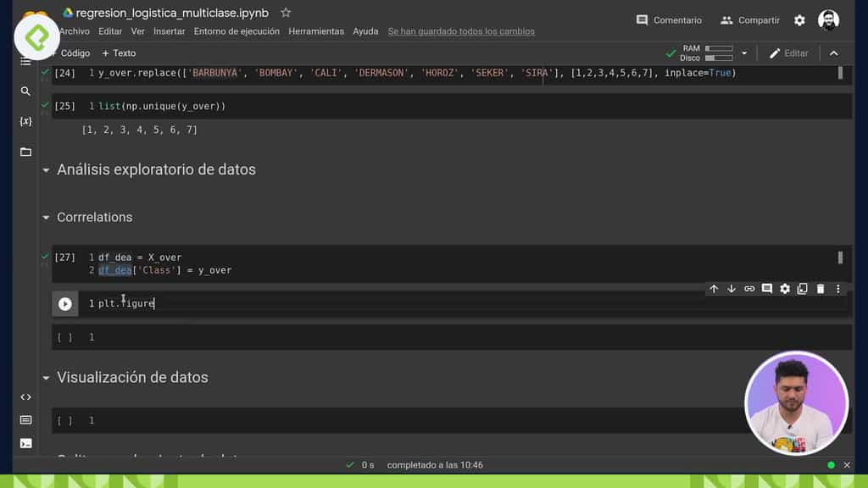Collapse the Corrrelations section
This screenshot has height=488, width=868.
coord(46,217)
